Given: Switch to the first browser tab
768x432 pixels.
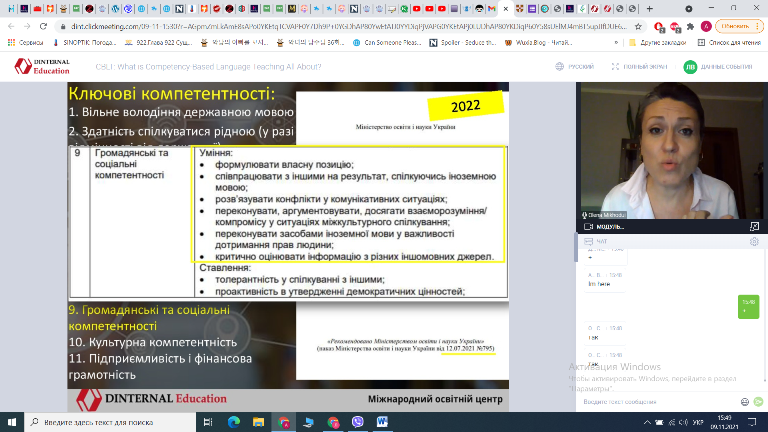Looking at the screenshot, I should tap(11, 9).
